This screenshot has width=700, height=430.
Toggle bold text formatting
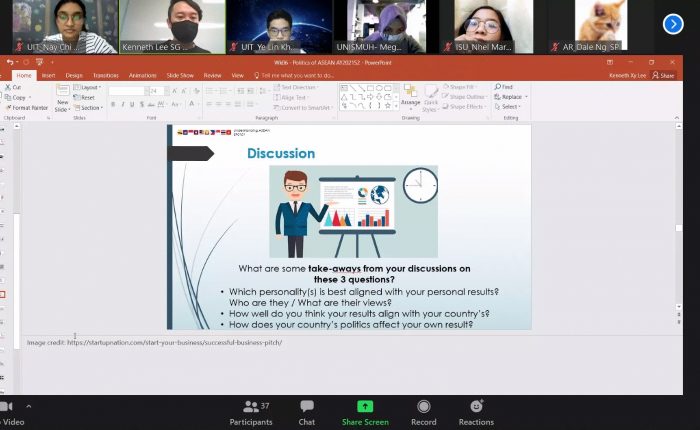(112, 104)
